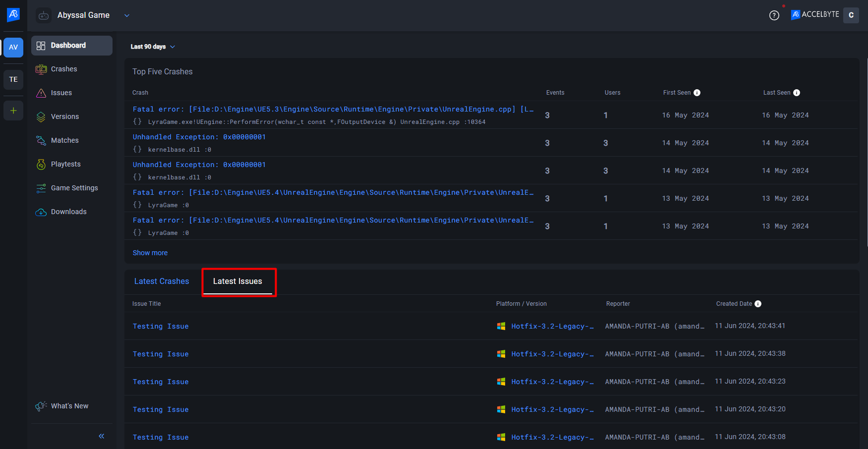
Task: Open Testing Issue created at 20:43:20
Action: pyautogui.click(x=161, y=409)
